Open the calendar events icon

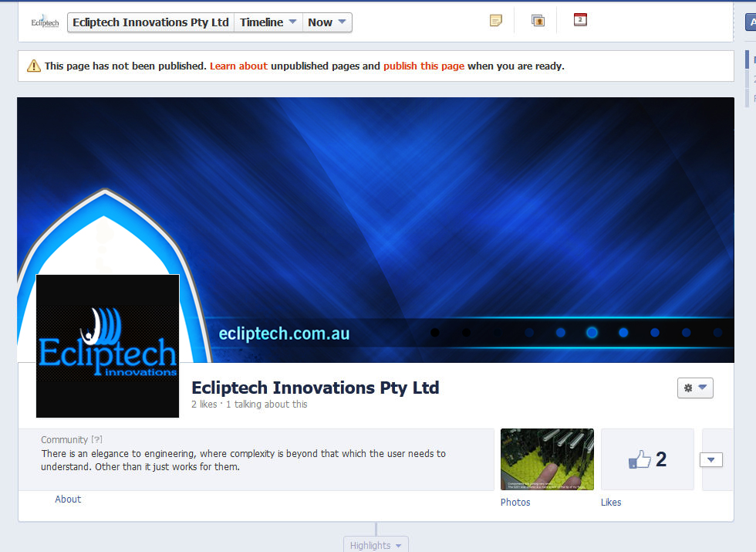coord(580,20)
